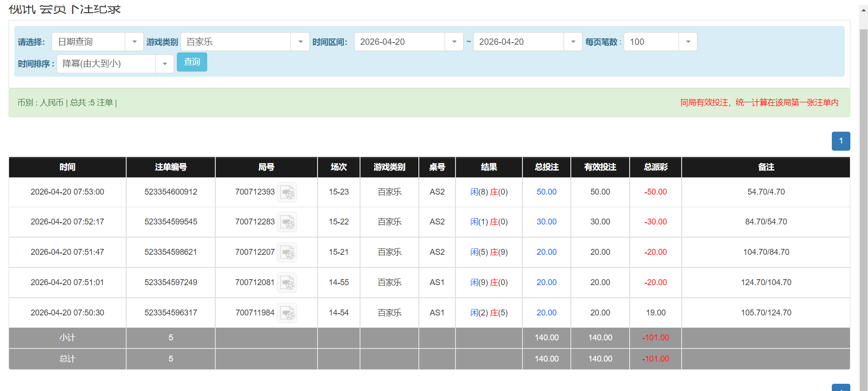The image size is (868, 391).
Task: Click total bet 30.00 link
Action: [x=546, y=222]
